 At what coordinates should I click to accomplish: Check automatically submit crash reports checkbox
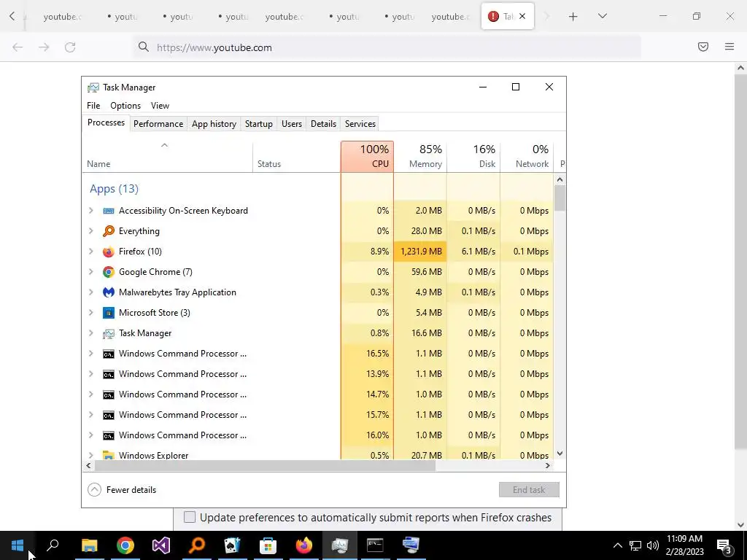pos(190,517)
